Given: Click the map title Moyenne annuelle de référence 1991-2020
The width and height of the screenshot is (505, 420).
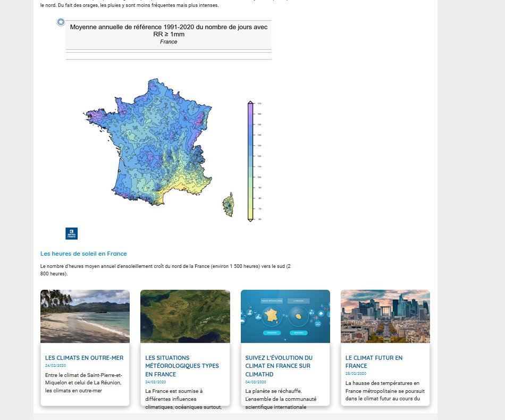Looking at the screenshot, I should (169, 31).
